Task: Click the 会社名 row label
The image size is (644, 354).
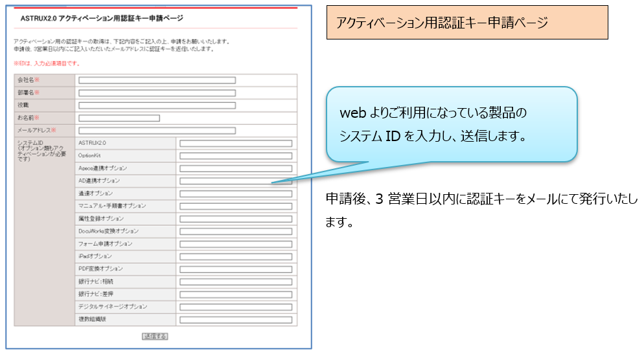Action: pyautogui.click(x=29, y=80)
